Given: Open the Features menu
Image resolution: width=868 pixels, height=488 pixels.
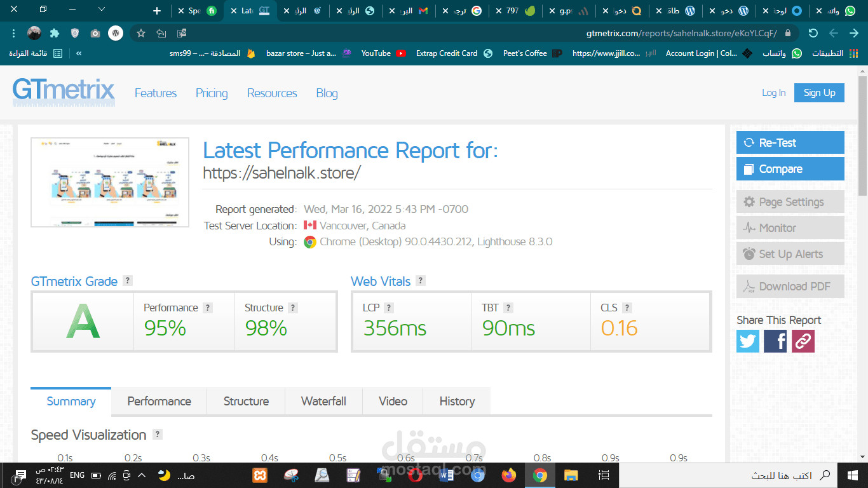Looking at the screenshot, I should click(x=156, y=93).
